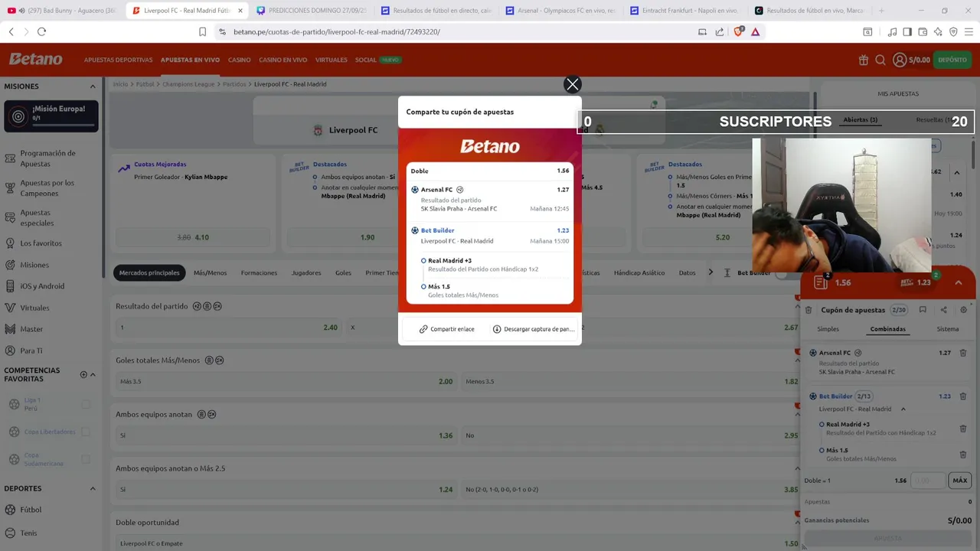
Task: Open the Arsenal - Olympiacos browser tab
Action: point(561,11)
